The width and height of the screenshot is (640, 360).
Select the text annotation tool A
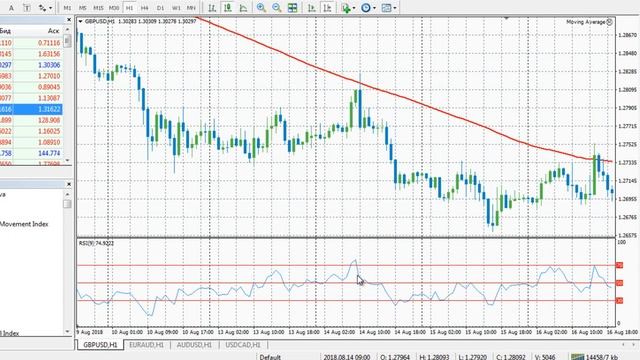(x=11, y=8)
